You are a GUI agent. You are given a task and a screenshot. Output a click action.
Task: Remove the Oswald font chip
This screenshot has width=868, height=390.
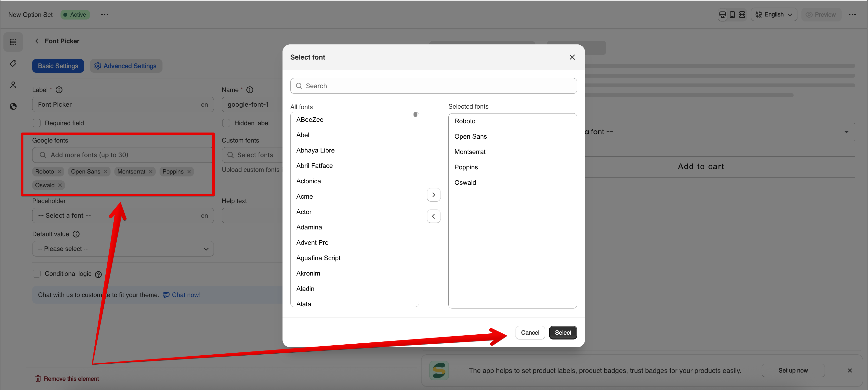(x=60, y=185)
